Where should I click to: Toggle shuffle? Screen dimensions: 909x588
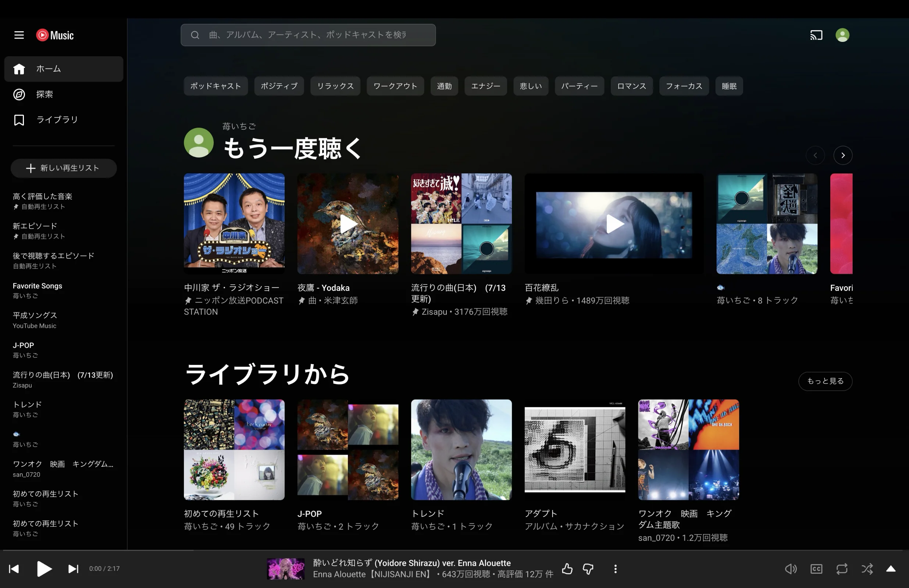click(x=867, y=569)
